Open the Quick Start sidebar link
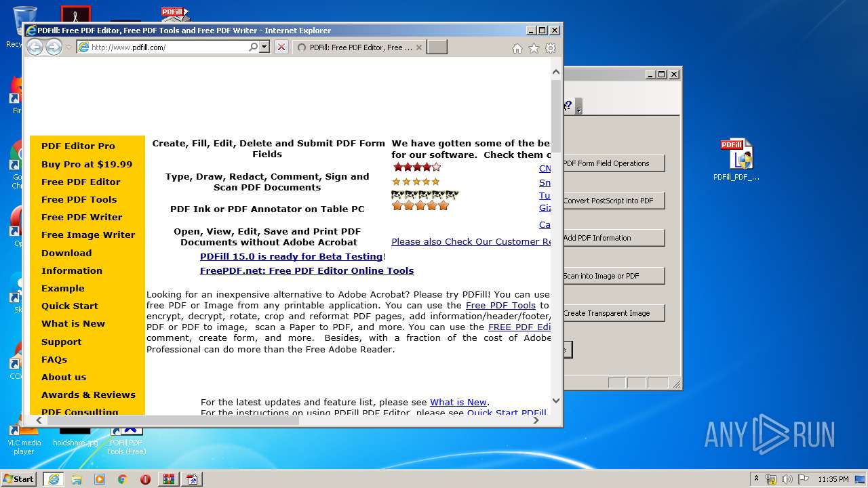 click(x=69, y=306)
